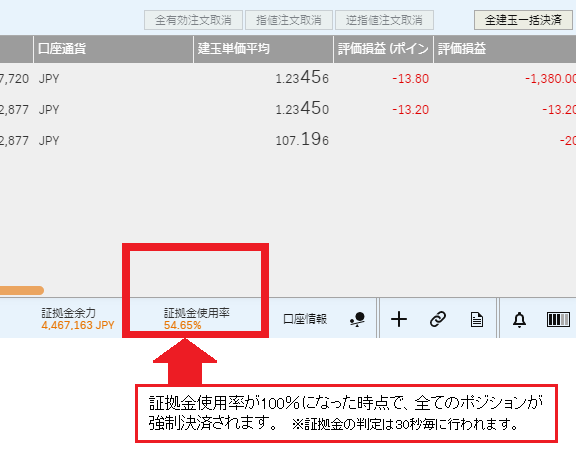
Task: Click the 逆指値注文取消 button
Action: pos(384,20)
